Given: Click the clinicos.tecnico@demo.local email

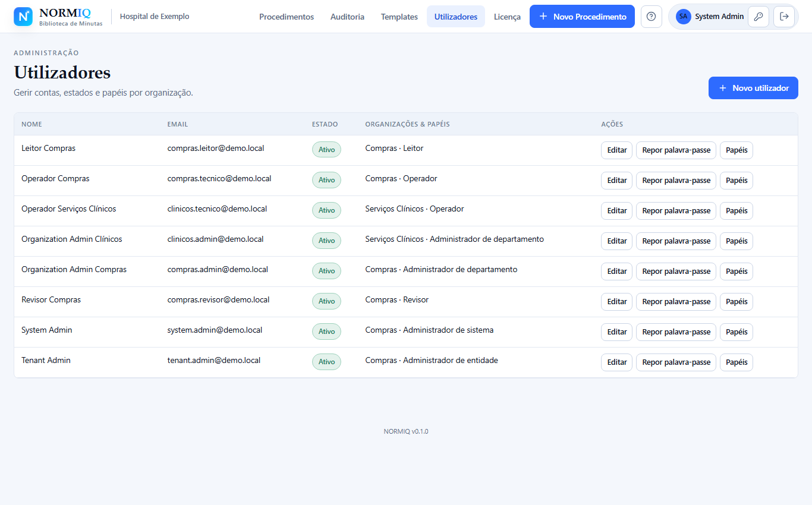Looking at the screenshot, I should coord(217,209).
